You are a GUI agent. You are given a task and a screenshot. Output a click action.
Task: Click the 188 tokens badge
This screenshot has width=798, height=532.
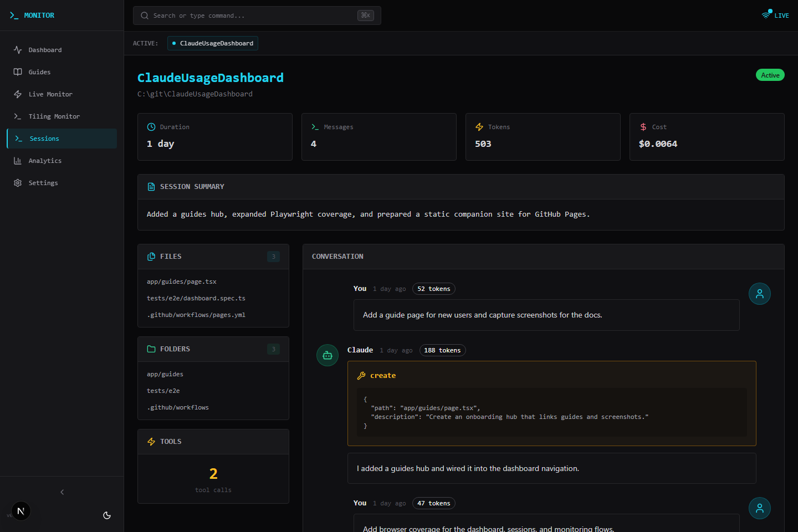[x=442, y=350]
